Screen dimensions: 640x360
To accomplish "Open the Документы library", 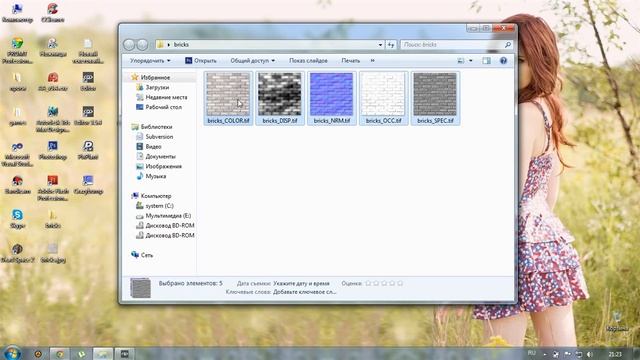I will (160, 156).
